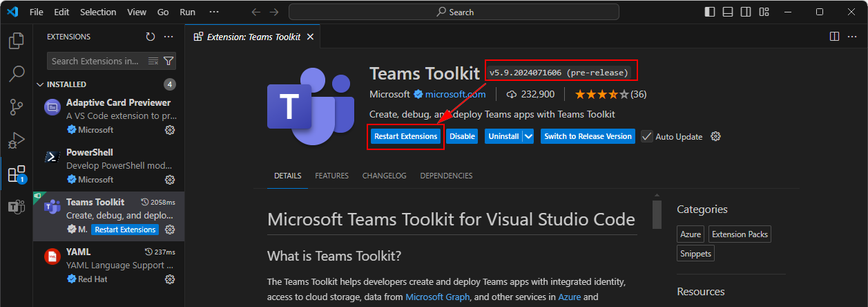Refresh the extensions list
The height and width of the screenshot is (307, 868).
pos(151,37)
